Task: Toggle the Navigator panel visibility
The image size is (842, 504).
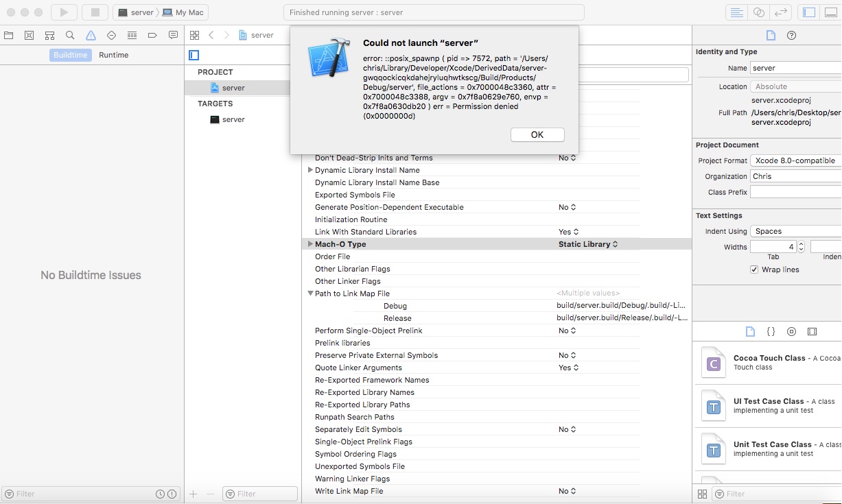Action: (809, 12)
